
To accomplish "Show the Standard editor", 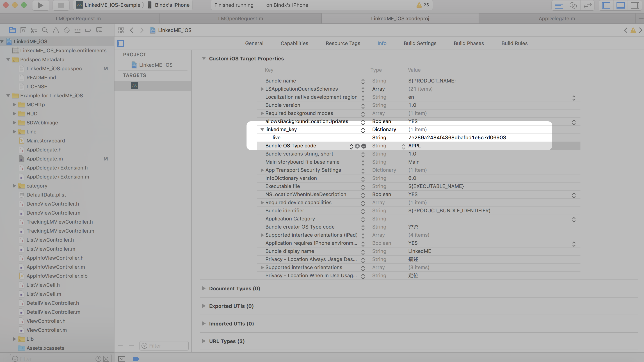I will (559, 5).
